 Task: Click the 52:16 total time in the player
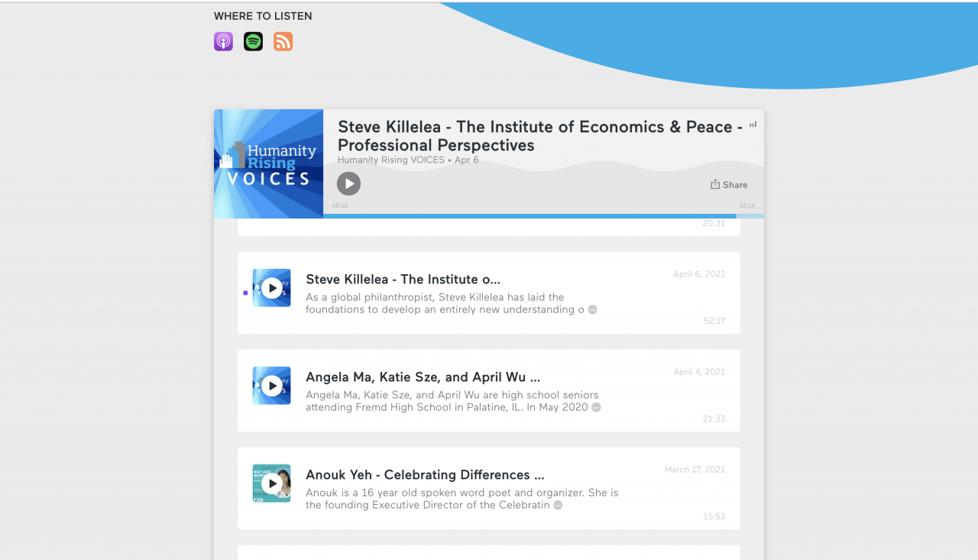747,206
